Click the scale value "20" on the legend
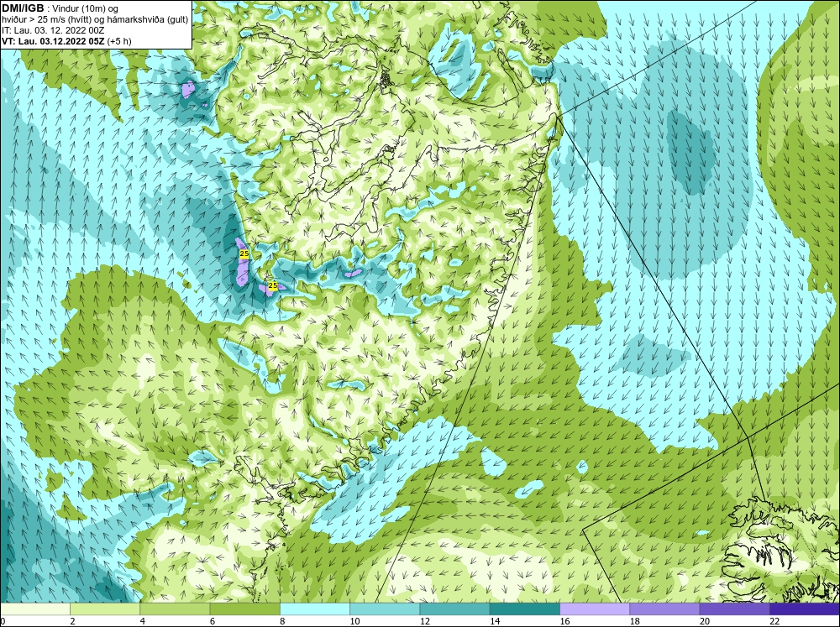The width and height of the screenshot is (840, 627). [705, 621]
